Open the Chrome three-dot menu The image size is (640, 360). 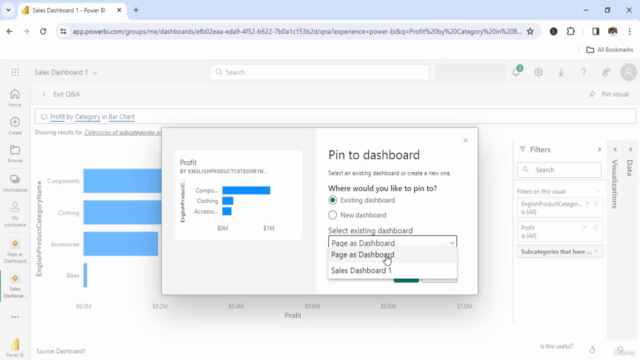click(x=630, y=31)
